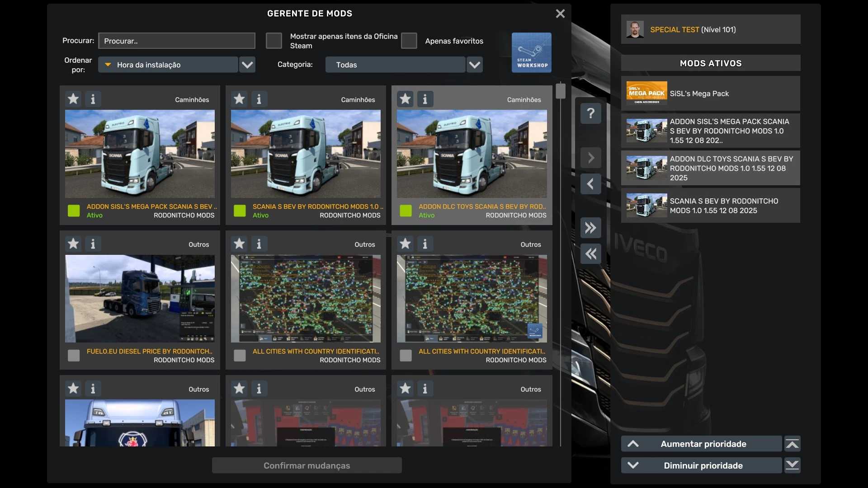Click the Procurar search field
This screenshot has height=488, width=868.
click(176, 41)
